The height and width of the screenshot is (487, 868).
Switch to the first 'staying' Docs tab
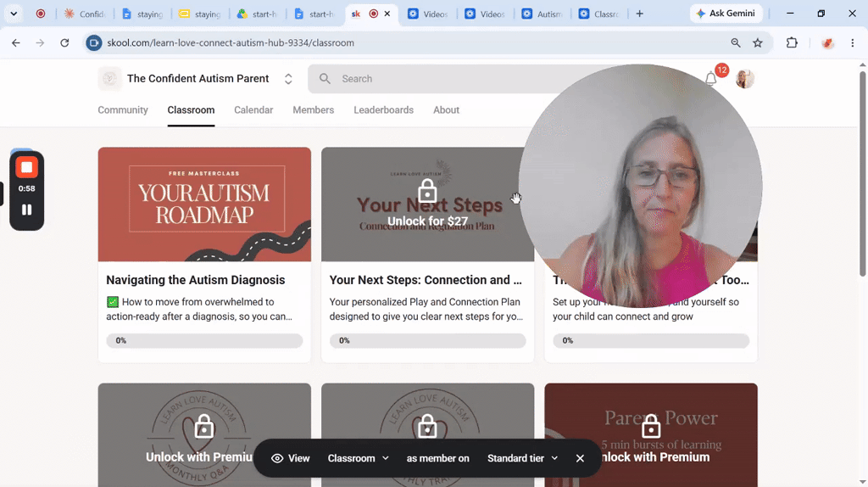click(142, 14)
